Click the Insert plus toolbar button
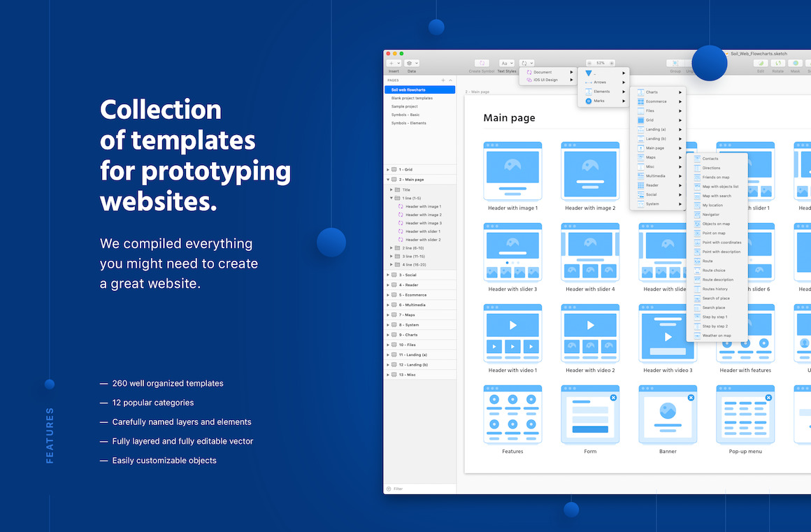Image resolution: width=811 pixels, height=532 pixels. click(x=394, y=63)
